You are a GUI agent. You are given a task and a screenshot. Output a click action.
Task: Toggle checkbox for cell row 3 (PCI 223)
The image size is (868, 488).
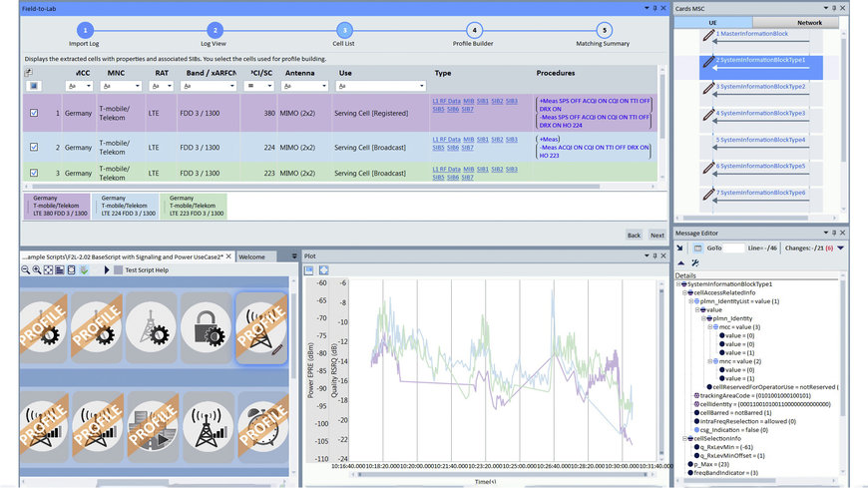pos(34,173)
